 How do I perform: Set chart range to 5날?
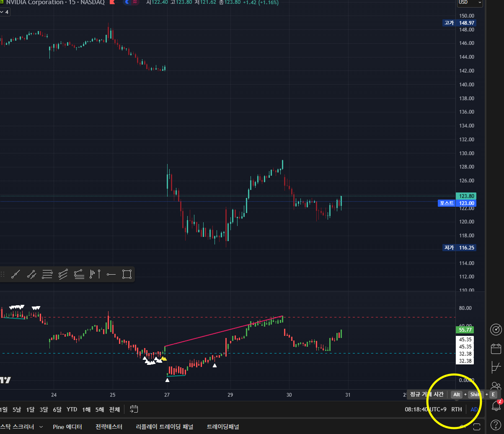point(16,409)
